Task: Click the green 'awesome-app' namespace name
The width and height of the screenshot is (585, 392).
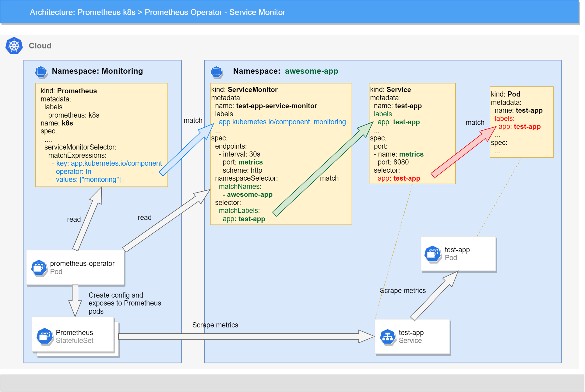Action: click(x=311, y=71)
